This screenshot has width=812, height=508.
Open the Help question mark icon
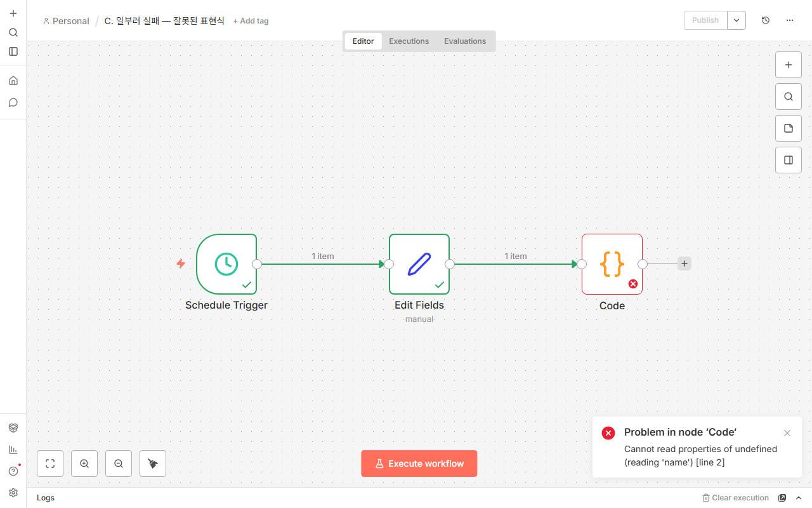13,471
